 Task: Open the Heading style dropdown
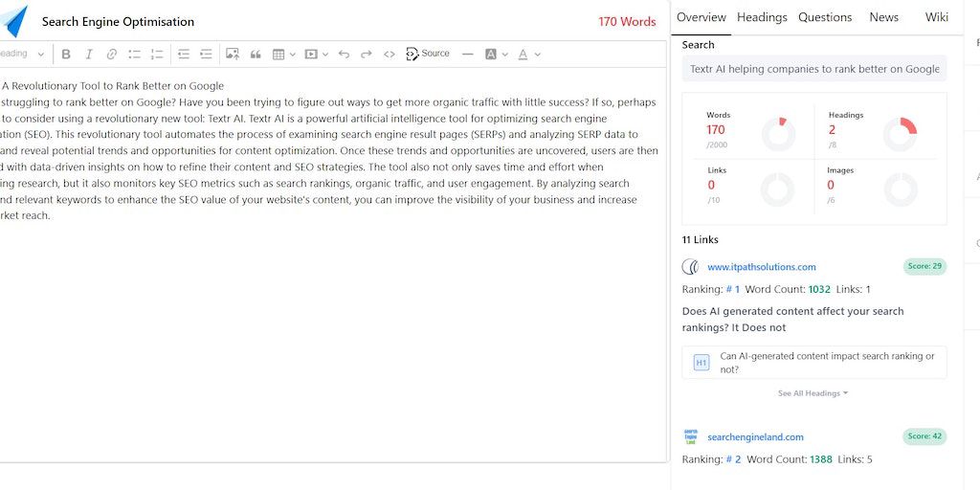pos(22,54)
